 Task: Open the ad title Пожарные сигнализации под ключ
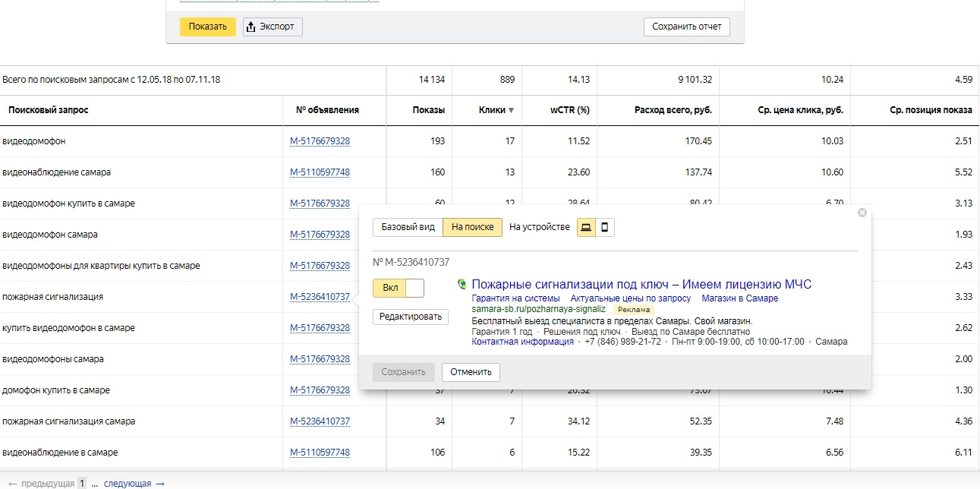coord(641,284)
